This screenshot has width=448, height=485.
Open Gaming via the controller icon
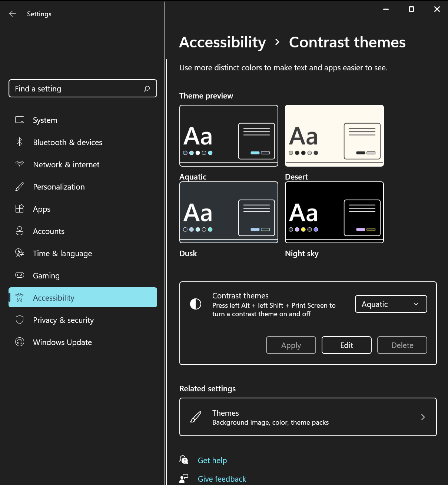19,275
